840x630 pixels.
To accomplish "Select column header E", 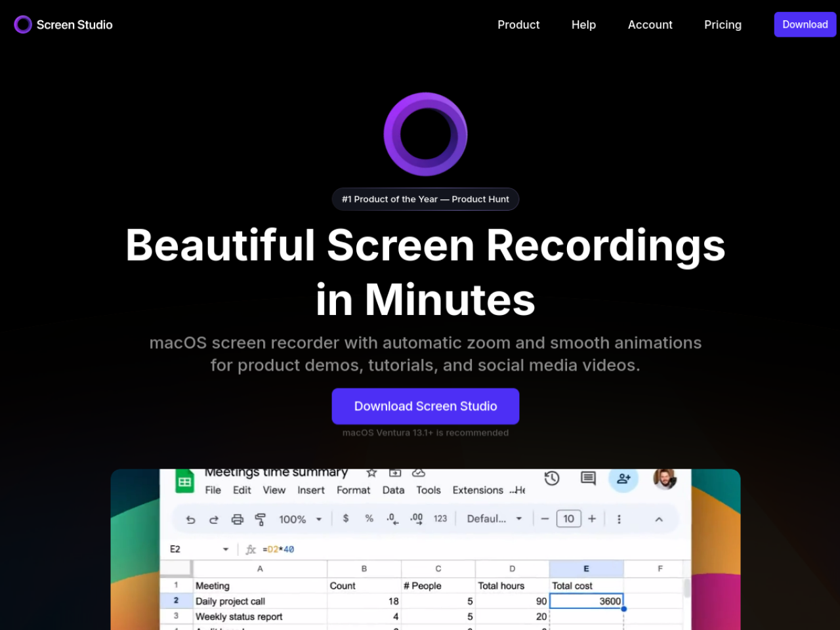I will pos(586,568).
